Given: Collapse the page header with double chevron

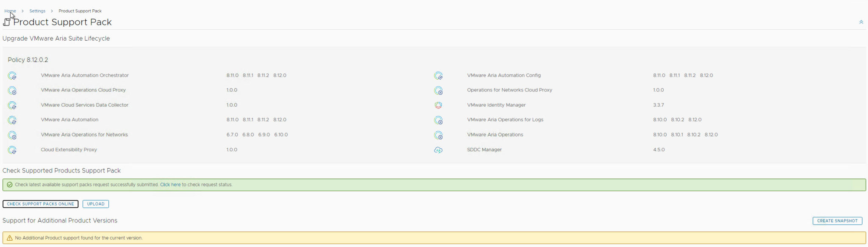Looking at the screenshot, I should coord(861,22).
